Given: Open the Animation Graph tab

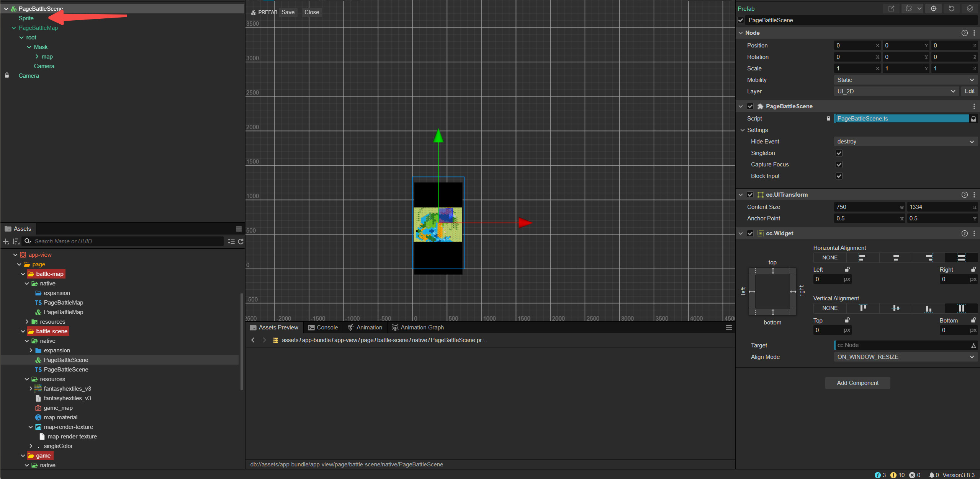Looking at the screenshot, I should click(418, 327).
